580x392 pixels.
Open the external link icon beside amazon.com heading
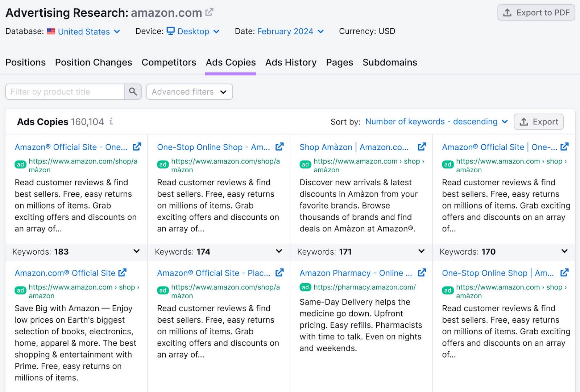[x=209, y=12]
